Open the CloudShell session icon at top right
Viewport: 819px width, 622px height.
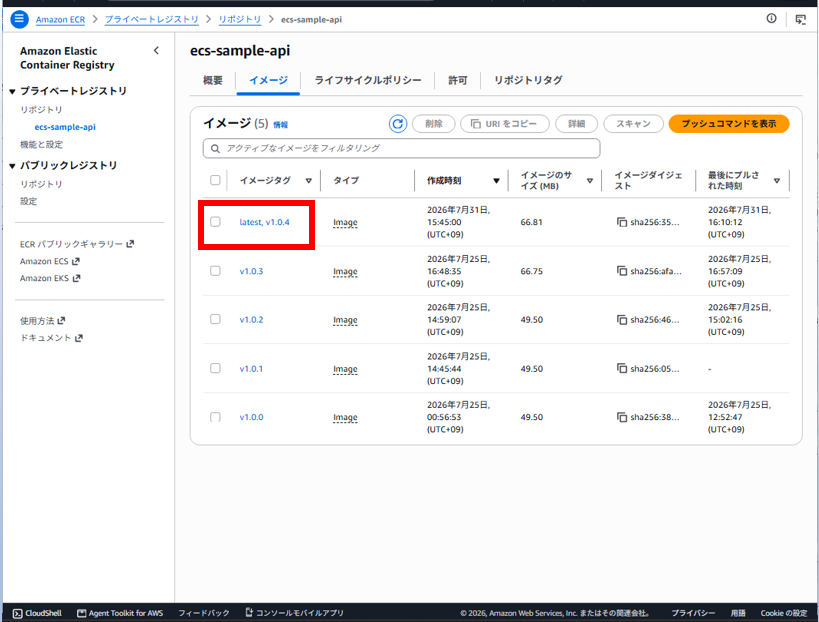tap(800, 19)
